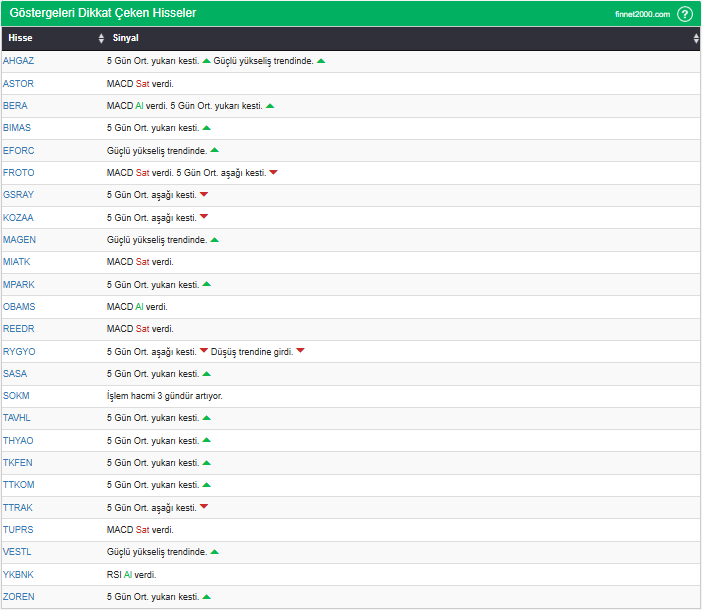Click the green up arrow in TAVHL row
The image size is (702, 610).
(206, 418)
